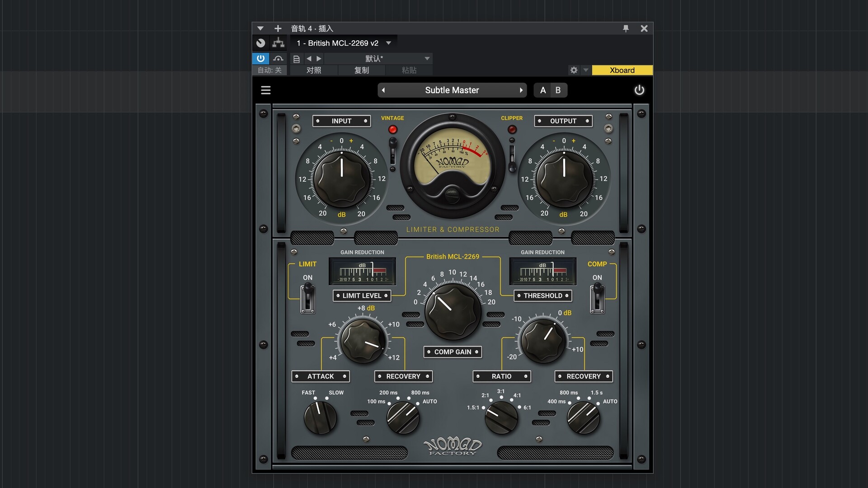Toggle the blue plugin power button
Screen dimensions: 868x488
(261, 58)
